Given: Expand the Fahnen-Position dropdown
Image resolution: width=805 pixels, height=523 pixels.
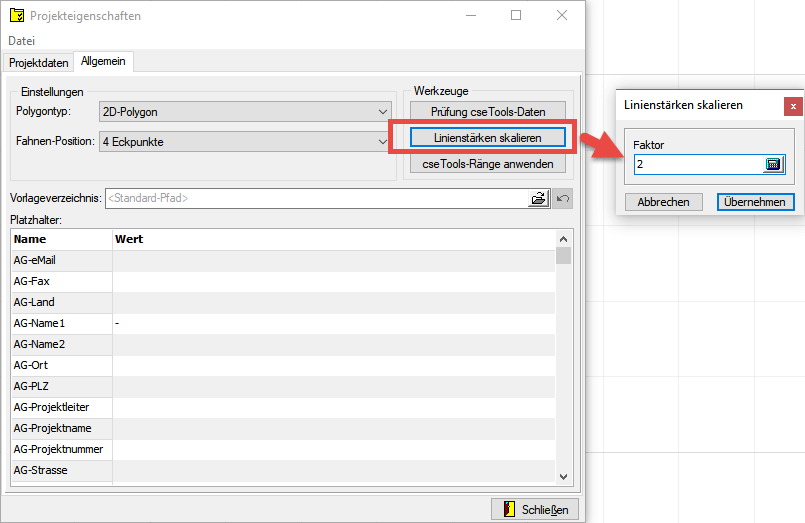Looking at the screenshot, I should [382, 142].
